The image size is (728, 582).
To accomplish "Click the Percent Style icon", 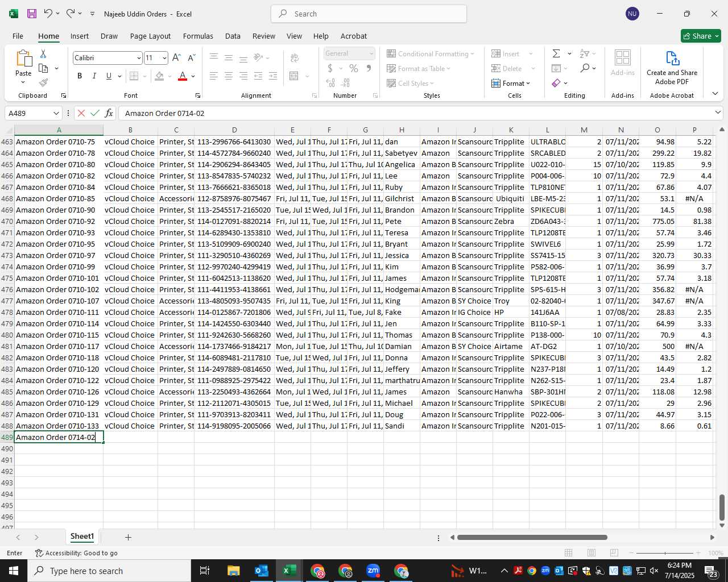I will (354, 68).
